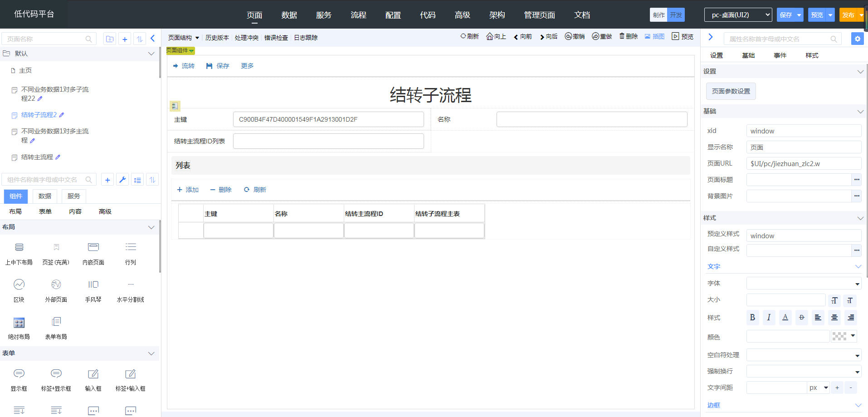Click the 页面参数设置 button
The width and height of the screenshot is (868, 417).
pos(731,91)
